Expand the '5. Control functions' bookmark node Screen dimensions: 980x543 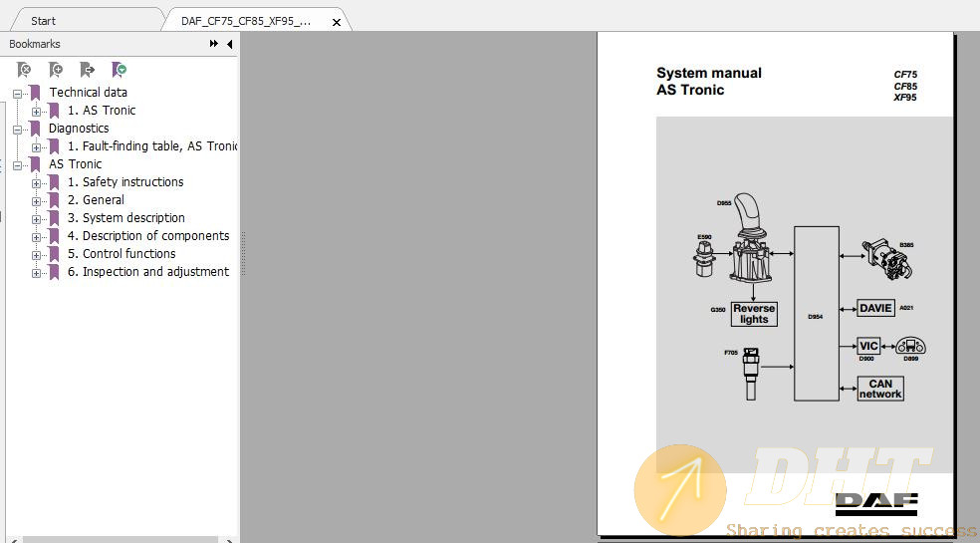tap(36, 255)
